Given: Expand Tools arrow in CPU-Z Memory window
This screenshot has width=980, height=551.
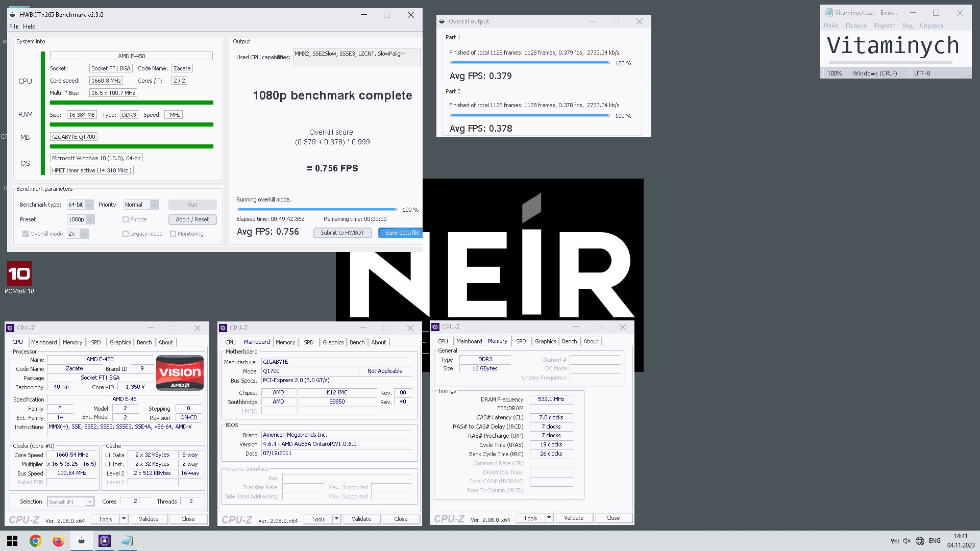Looking at the screenshot, I should coord(549,518).
